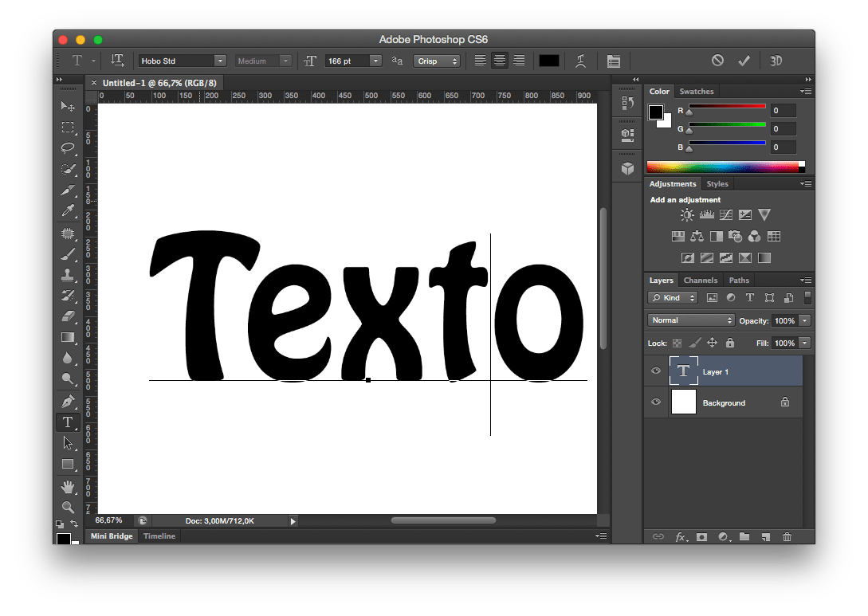
Task: Select the Pen tool
Action: click(x=68, y=402)
